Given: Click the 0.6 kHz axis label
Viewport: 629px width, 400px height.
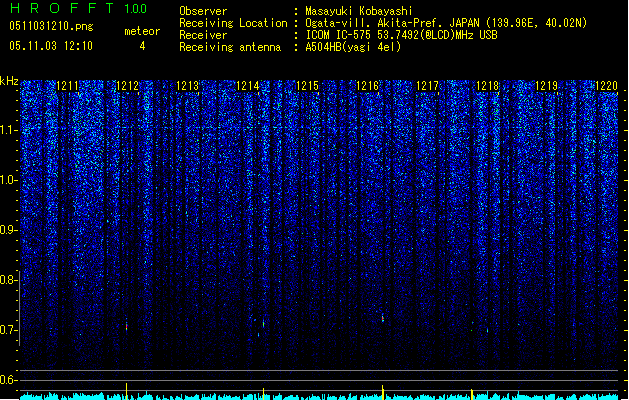Looking at the screenshot, I should 9,380.
